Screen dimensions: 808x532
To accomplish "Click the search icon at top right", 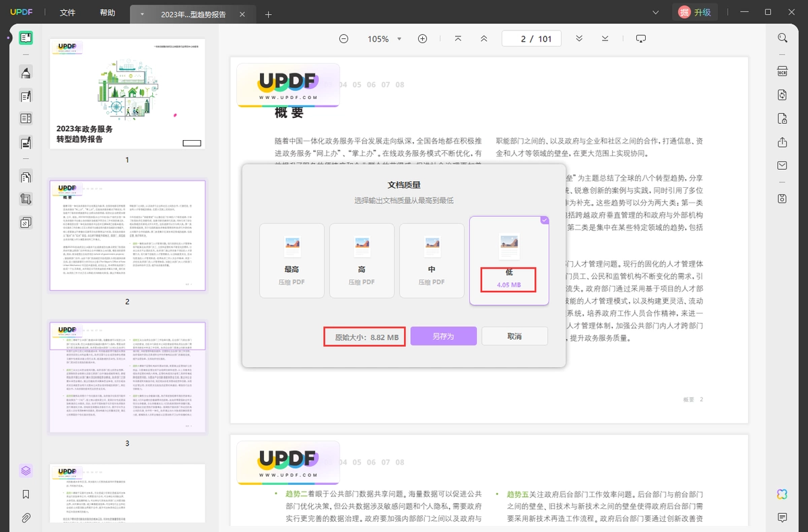I will (x=782, y=38).
